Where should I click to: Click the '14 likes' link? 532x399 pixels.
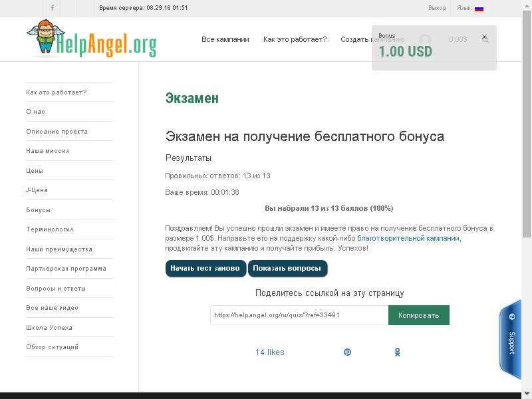point(270,352)
